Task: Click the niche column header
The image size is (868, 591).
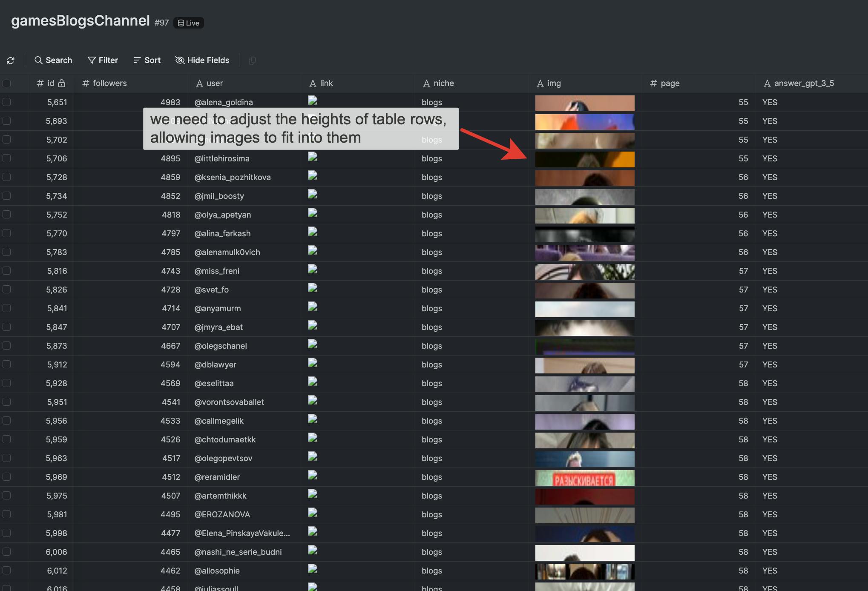Action: tap(443, 83)
